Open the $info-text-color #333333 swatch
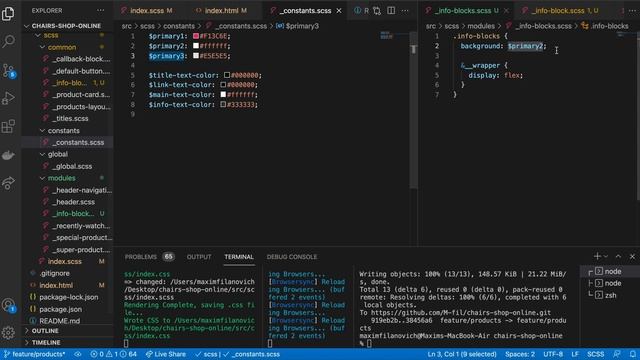Image resolution: width=640 pixels, height=360 pixels. tap(223, 105)
